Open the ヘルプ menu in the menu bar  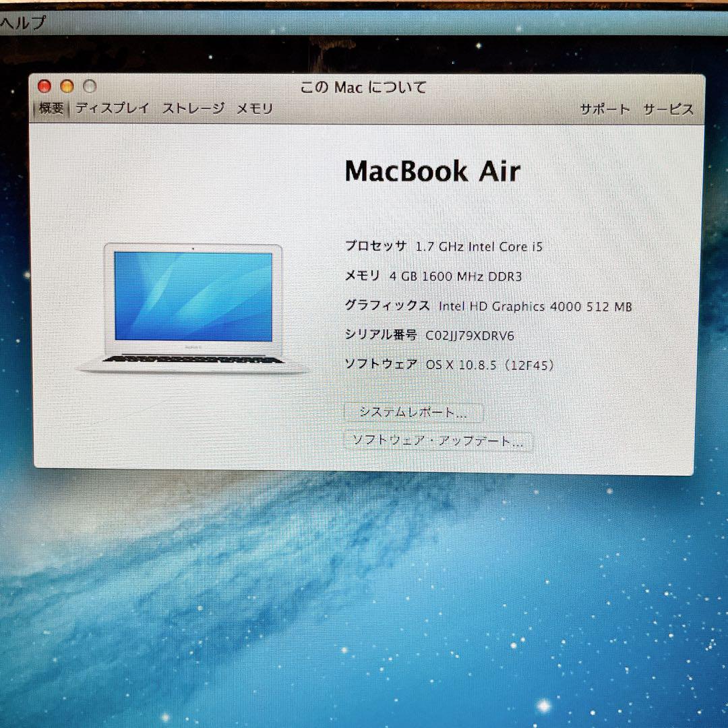click(x=23, y=22)
